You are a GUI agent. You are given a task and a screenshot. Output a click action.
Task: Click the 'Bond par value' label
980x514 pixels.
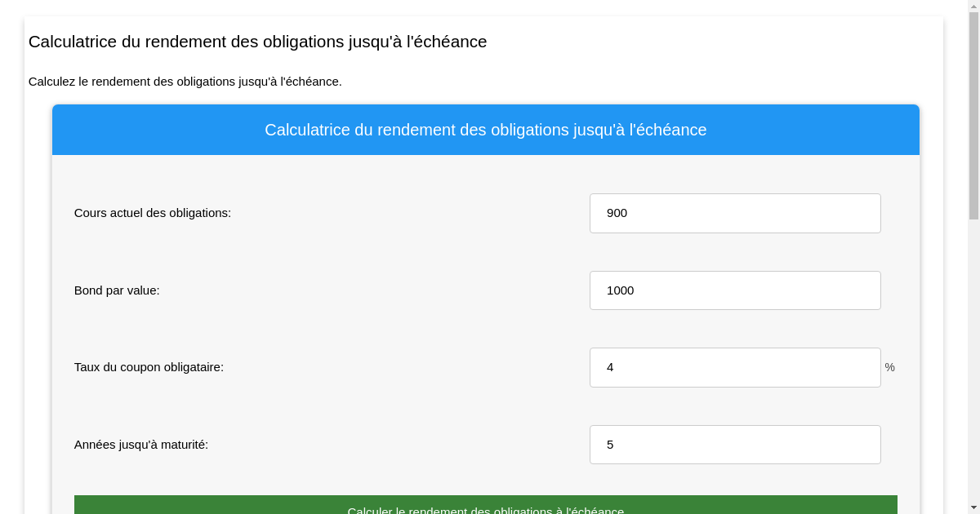pos(117,290)
